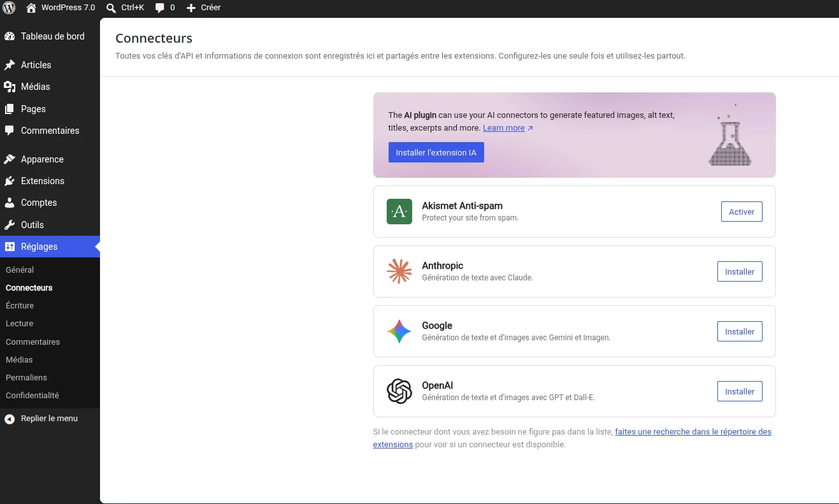Open the Comptes menu item
839x504 pixels.
50,203
